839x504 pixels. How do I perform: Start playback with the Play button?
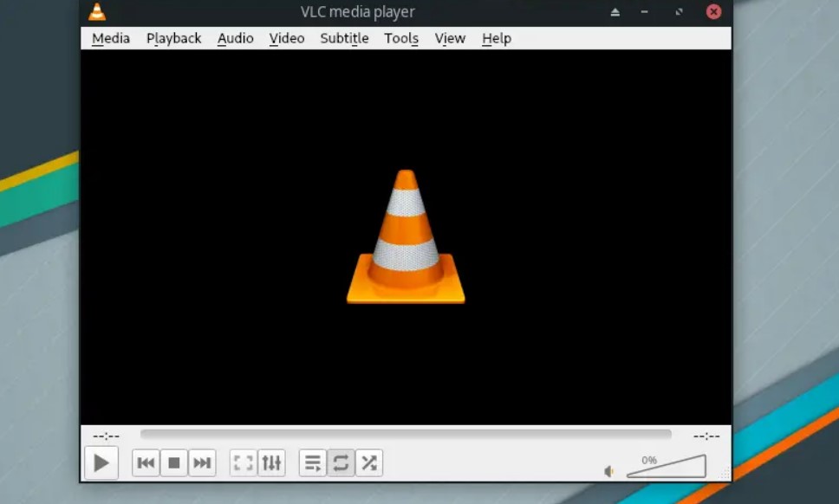click(101, 462)
